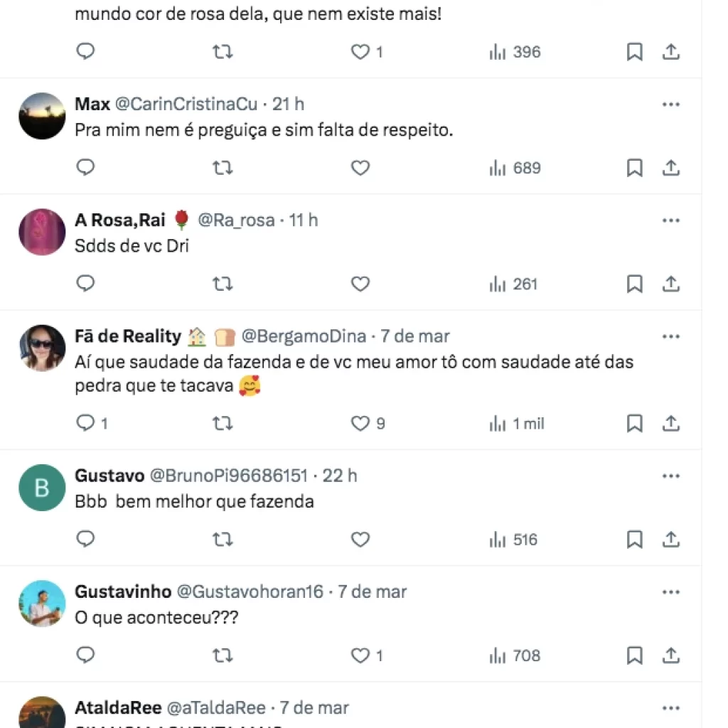Open the @CarinCristinaCu profile handle

coord(186,104)
